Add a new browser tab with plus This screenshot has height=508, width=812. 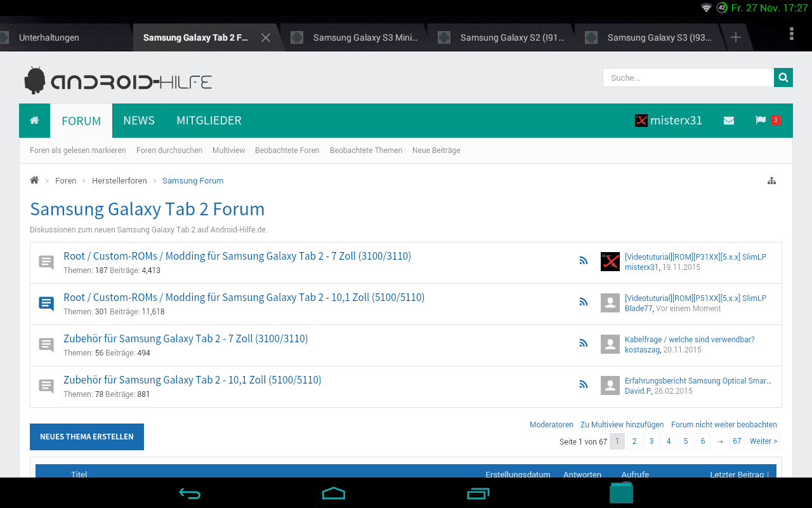(x=736, y=37)
